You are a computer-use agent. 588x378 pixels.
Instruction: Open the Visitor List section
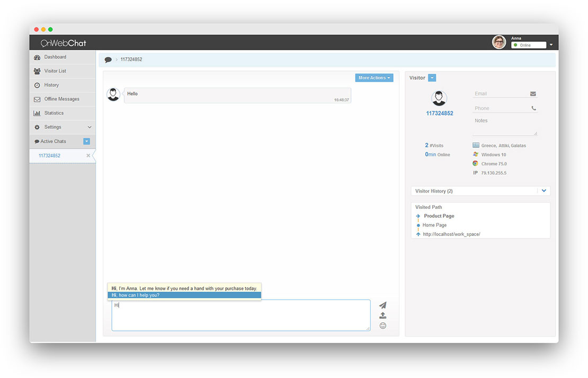(37, 71)
